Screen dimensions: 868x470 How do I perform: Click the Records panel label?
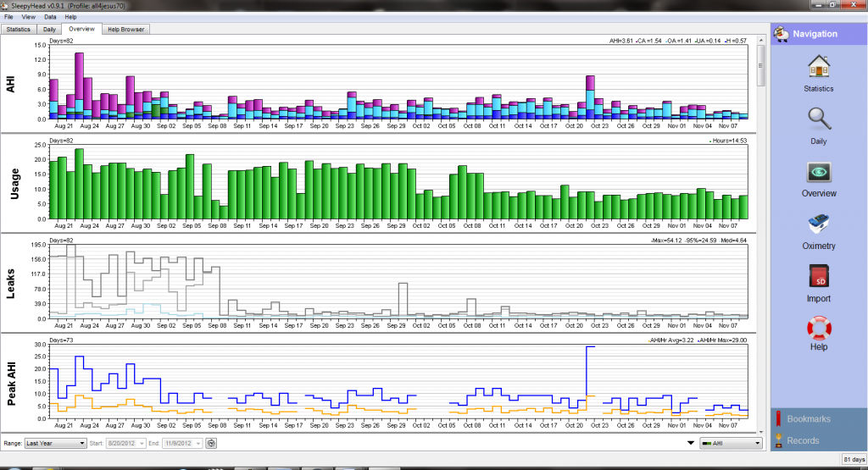point(803,440)
